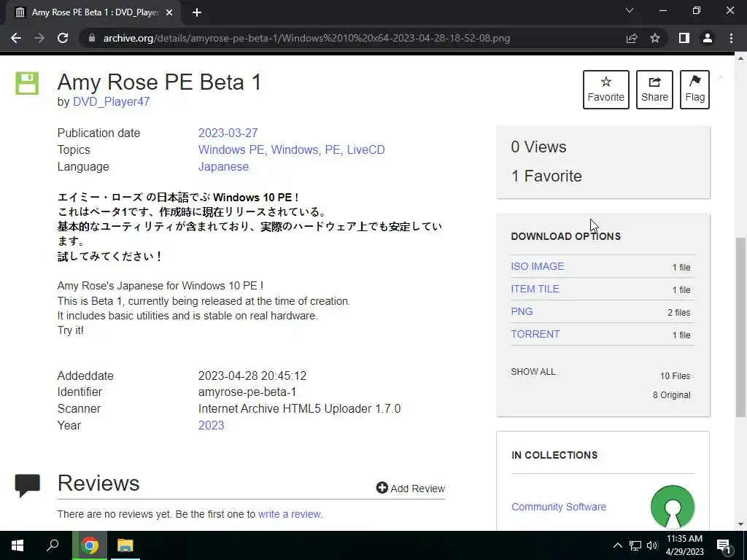
Task: Open File Explorer from taskbar
Action: (x=125, y=545)
